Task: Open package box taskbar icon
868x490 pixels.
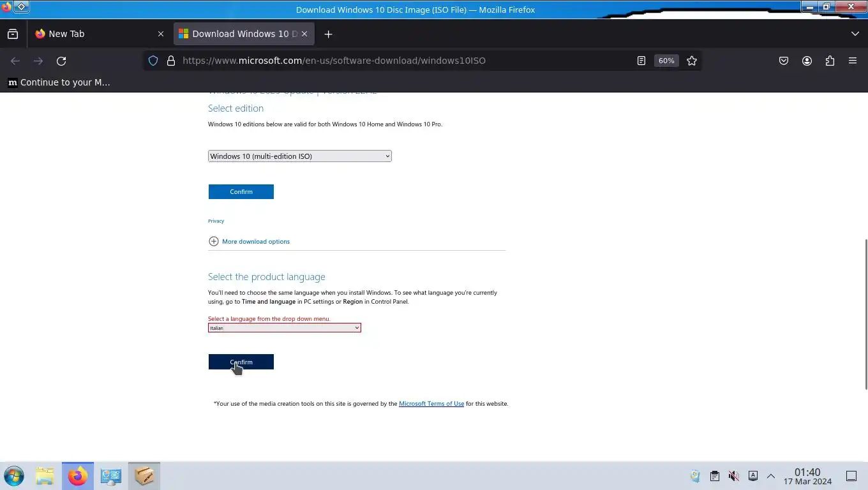Action: point(144,476)
